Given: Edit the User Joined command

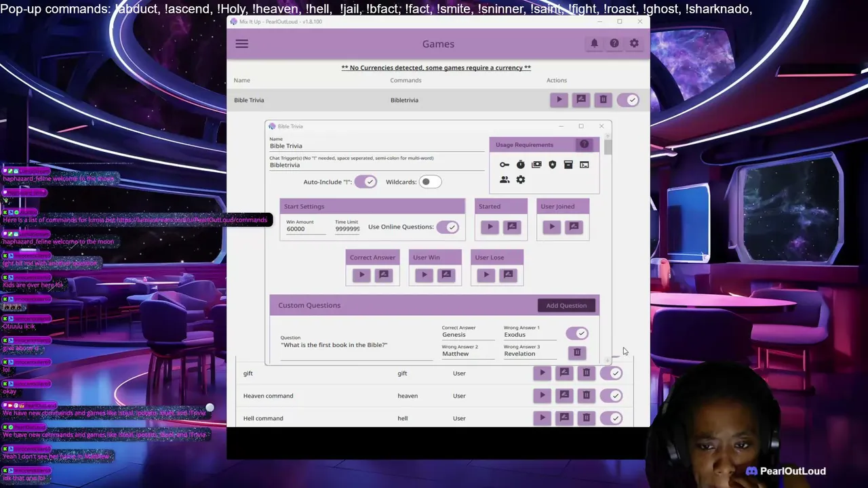Looking at the screenshot, I should pos(574,227).
